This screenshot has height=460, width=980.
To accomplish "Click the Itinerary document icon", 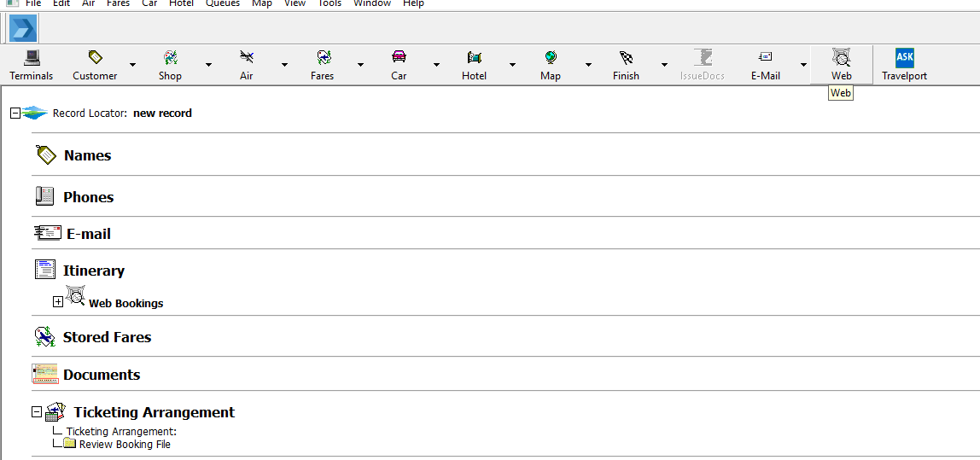I will coord(45,270).
